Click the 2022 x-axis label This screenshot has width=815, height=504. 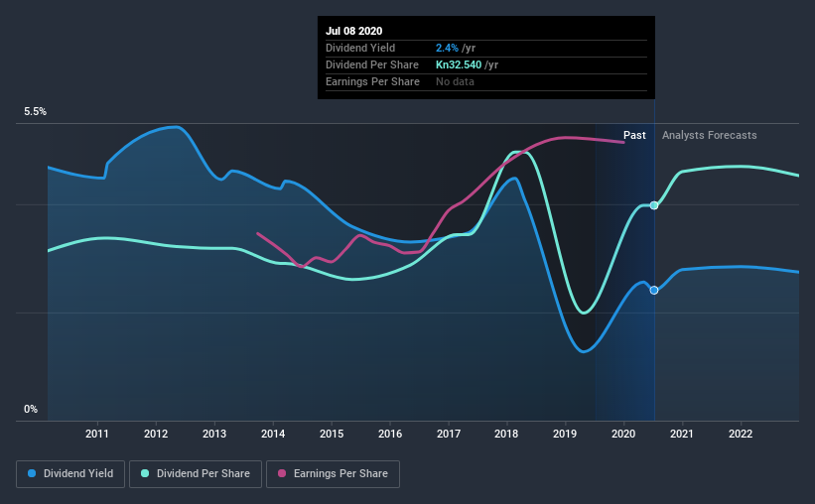click(x=741, y=434)
